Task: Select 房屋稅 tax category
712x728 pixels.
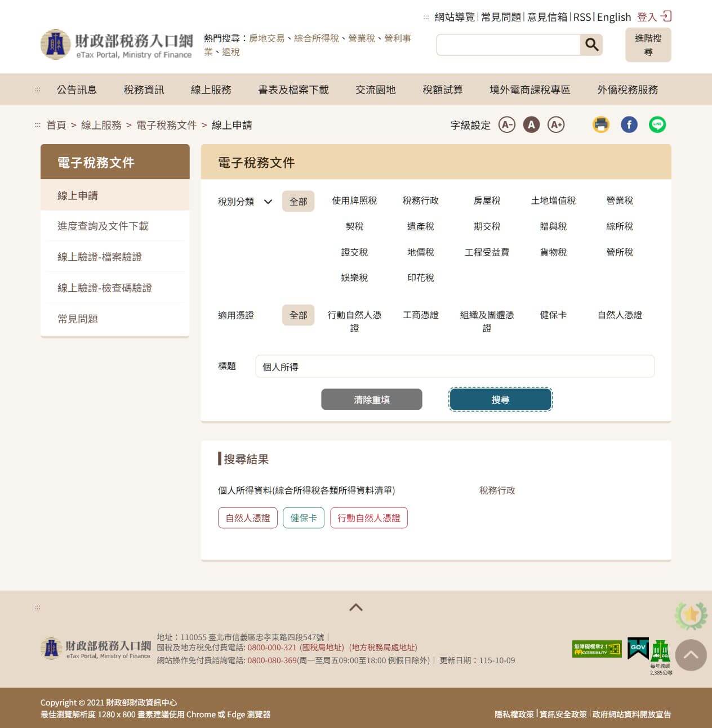Action: [x=487, y=200]
